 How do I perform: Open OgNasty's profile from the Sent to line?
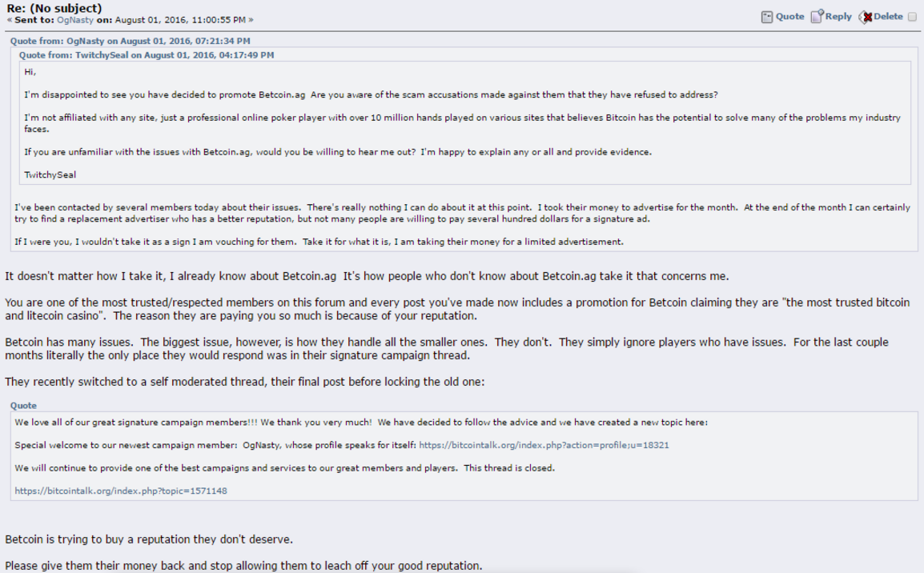(x=74, y=19)
